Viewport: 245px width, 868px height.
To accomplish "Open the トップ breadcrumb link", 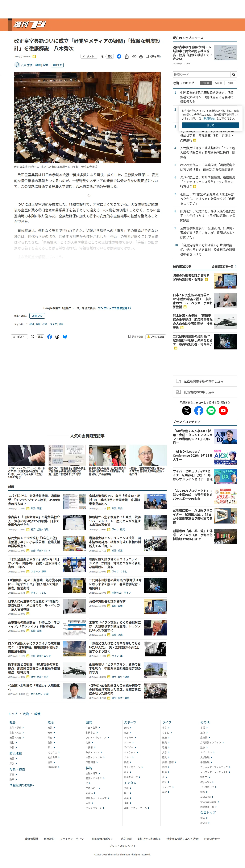I will point(12,714).
